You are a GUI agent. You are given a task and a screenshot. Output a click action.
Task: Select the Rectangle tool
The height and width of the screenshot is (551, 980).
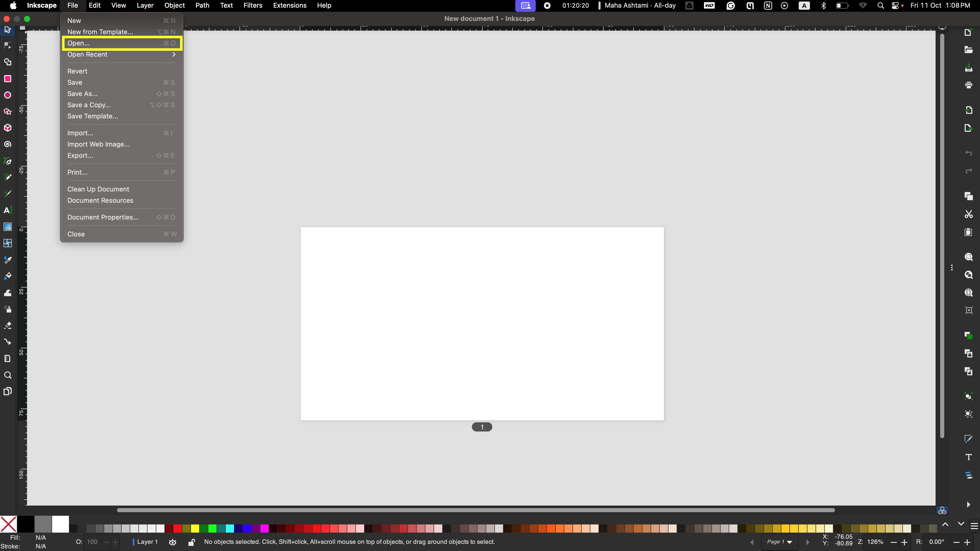[x=8, y=79]
